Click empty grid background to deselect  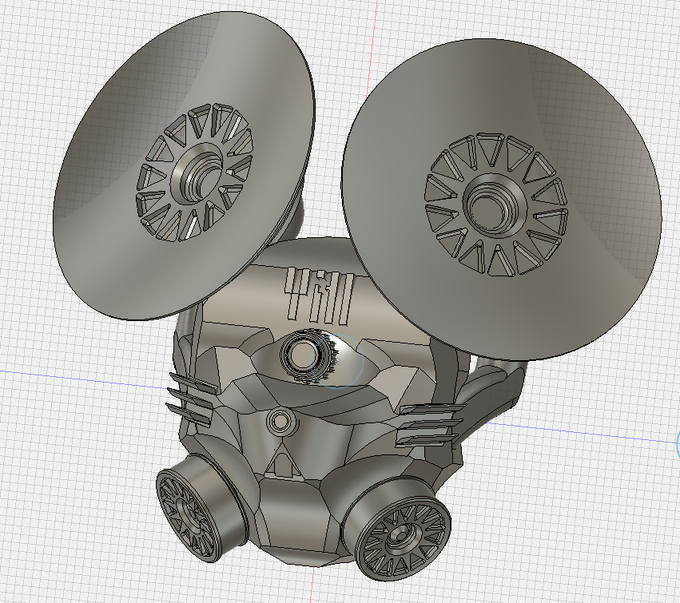585,521
